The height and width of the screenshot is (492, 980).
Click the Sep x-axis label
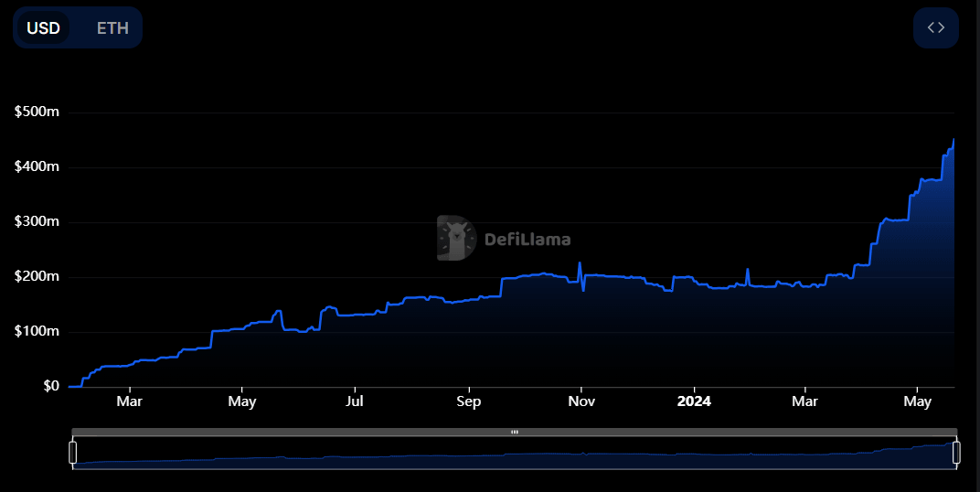468,401
